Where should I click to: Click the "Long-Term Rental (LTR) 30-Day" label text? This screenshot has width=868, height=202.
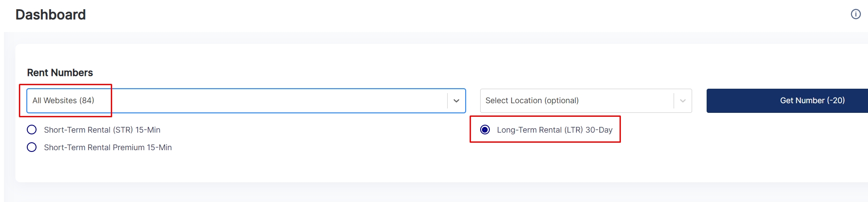pos(554,130)
